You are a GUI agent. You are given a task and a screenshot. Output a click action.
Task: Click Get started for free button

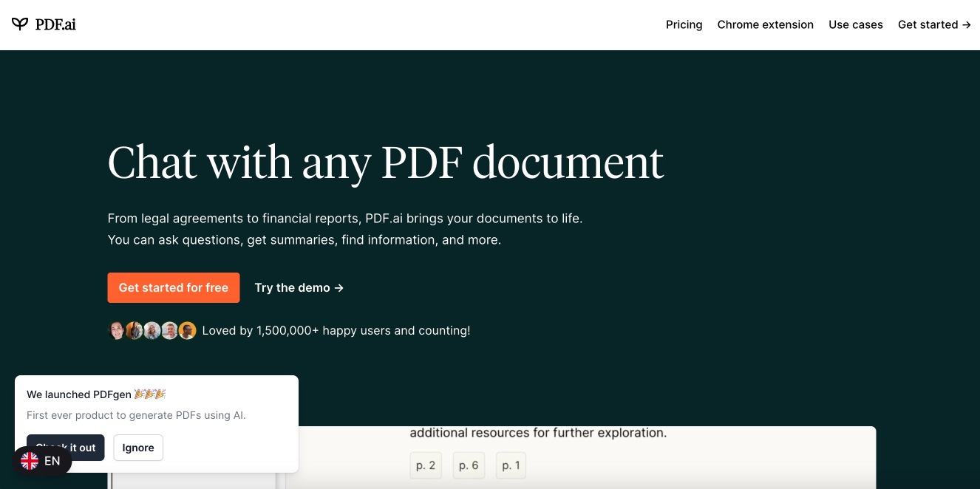pyautogui.click(x=174, y=287)
